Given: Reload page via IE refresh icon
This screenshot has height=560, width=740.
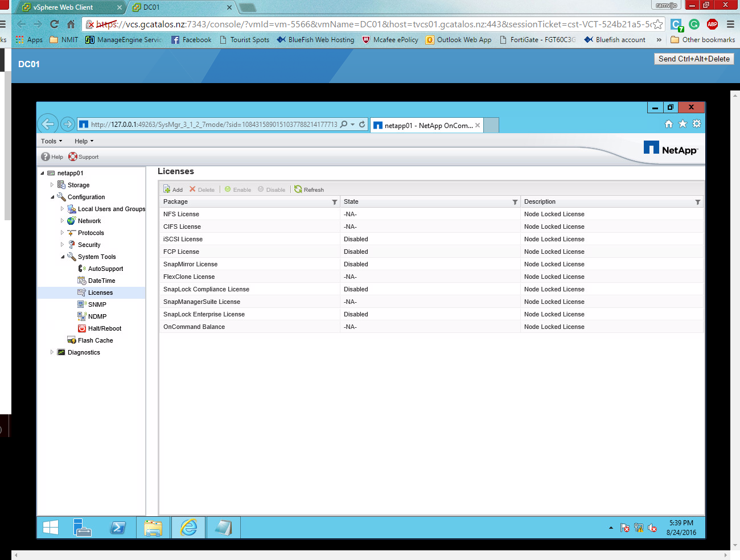Looking at the screenshot, I should tap(362, 124).
